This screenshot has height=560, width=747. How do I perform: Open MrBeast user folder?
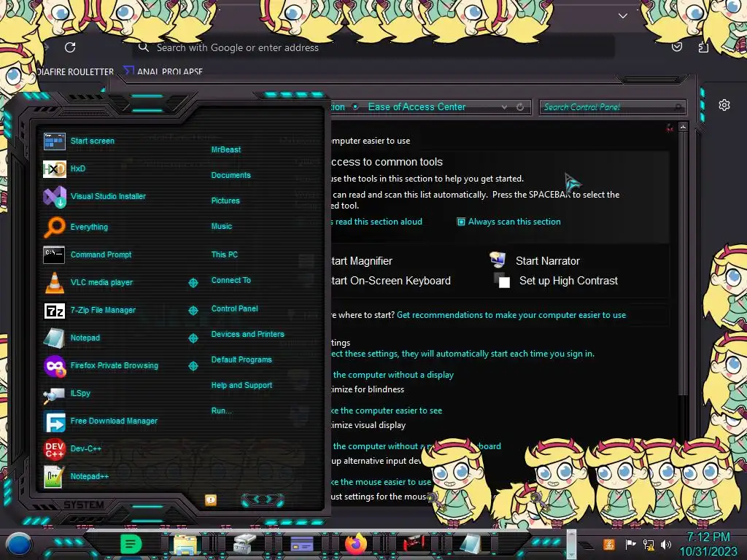coord(226,149)
